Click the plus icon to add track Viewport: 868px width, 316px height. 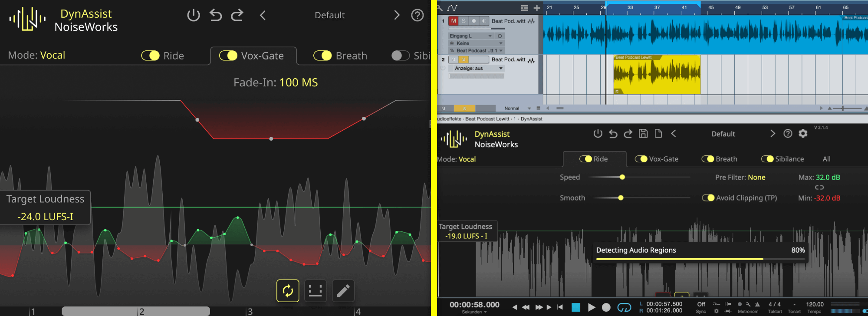pos(537,8)
